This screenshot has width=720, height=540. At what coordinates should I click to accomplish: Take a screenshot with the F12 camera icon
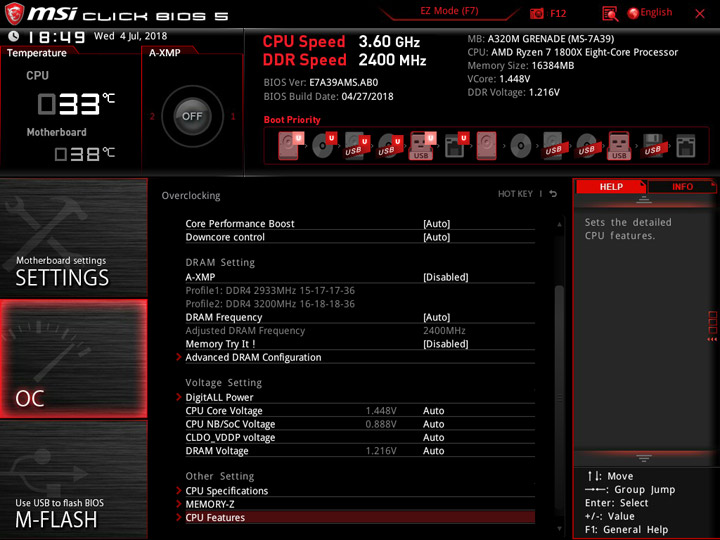point(537,13)
